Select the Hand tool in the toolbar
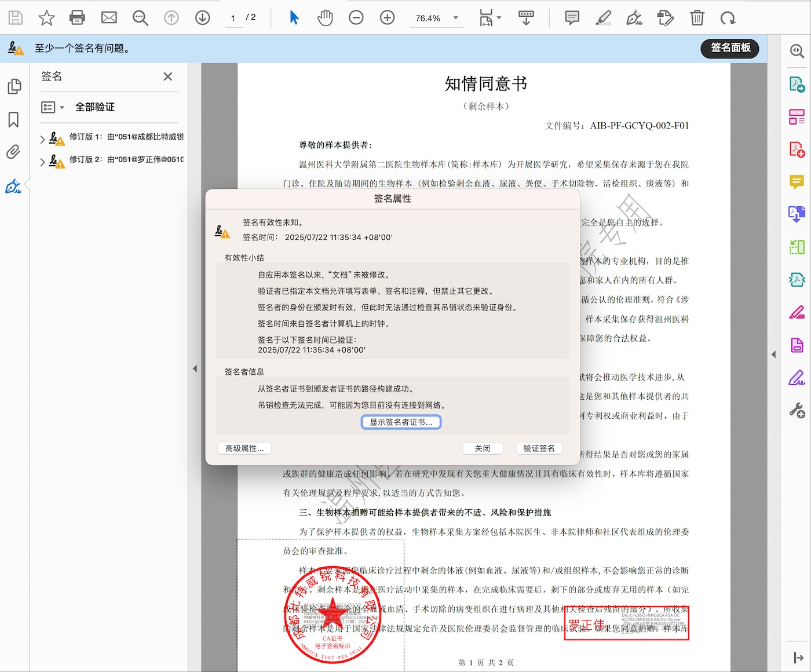Image resolution: width=811 pixels, height=672 pixels. (x=325, y=17)
